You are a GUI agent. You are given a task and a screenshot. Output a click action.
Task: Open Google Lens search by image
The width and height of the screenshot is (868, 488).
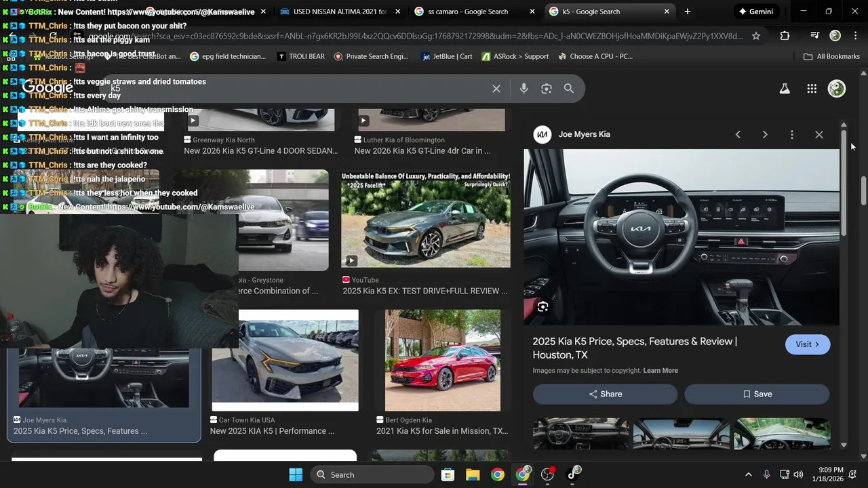547,89
